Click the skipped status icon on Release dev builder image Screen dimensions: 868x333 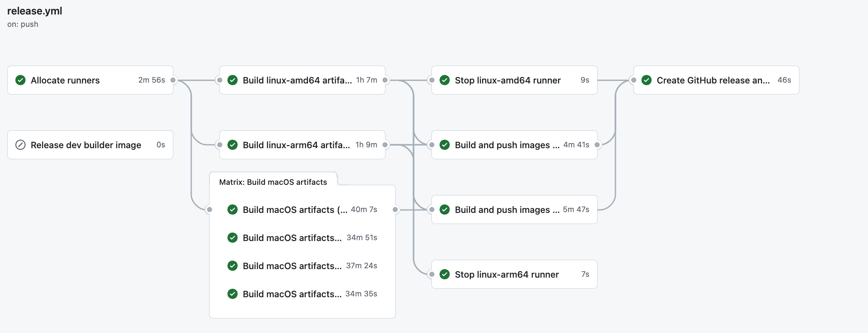click(x=20, y=145)
